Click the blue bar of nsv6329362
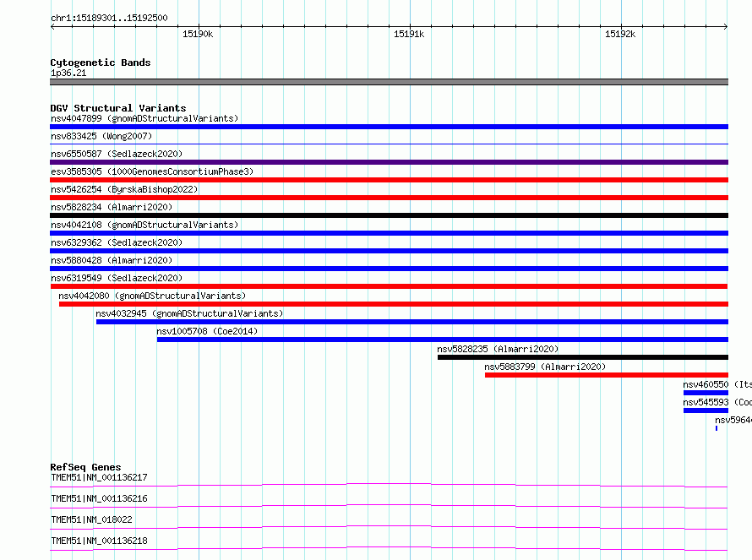The width and height of the screenshot is (752, 560). tap(389, 251)
